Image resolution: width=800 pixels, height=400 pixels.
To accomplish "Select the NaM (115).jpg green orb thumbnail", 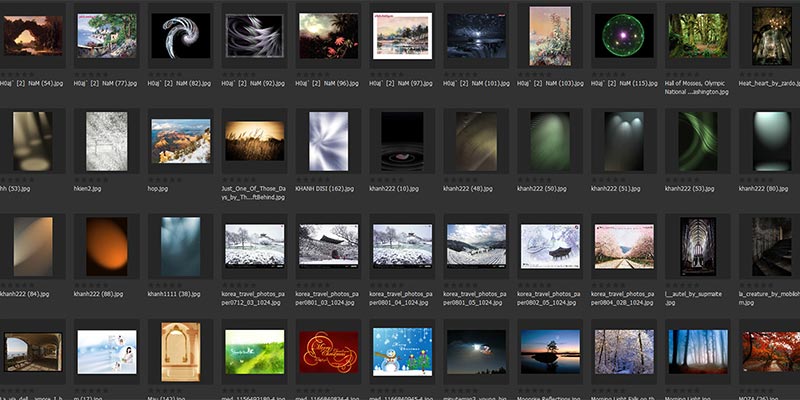I will 624,36.
